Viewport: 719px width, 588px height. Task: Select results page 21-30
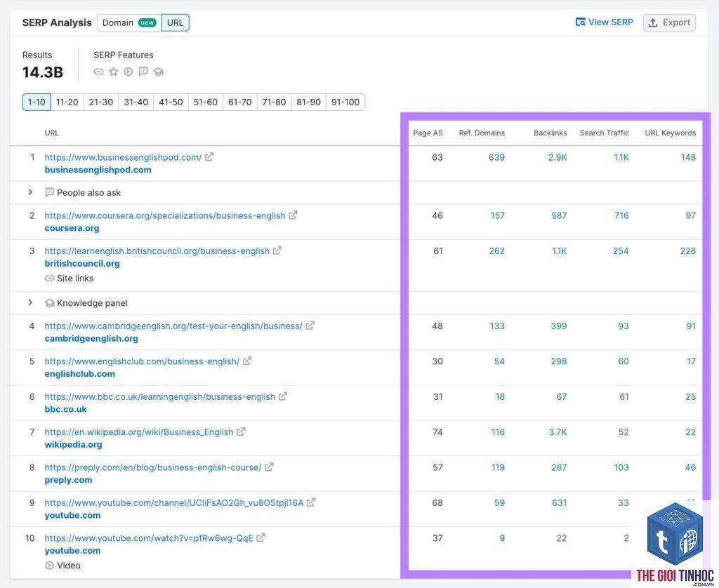(101, 102)
